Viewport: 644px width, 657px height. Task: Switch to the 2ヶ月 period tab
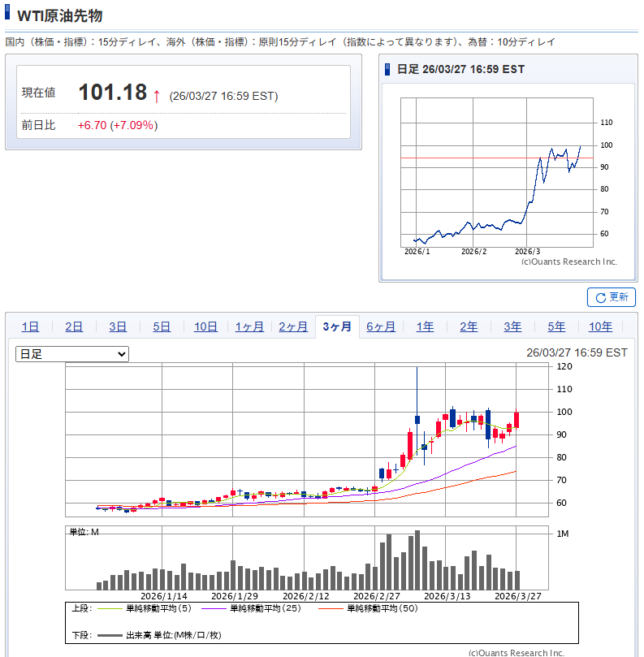pyautogui.click(x=293, y=326)
